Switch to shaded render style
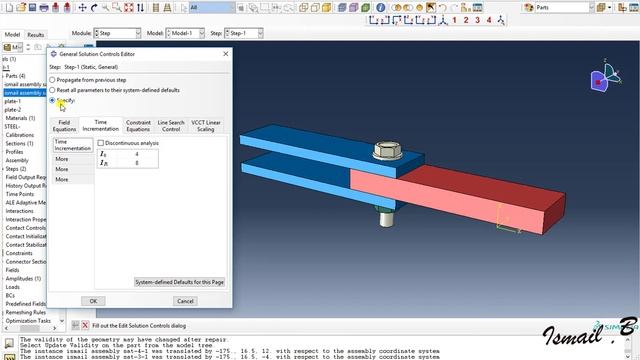This screenshot has height=360, width=640. point(327,7)
